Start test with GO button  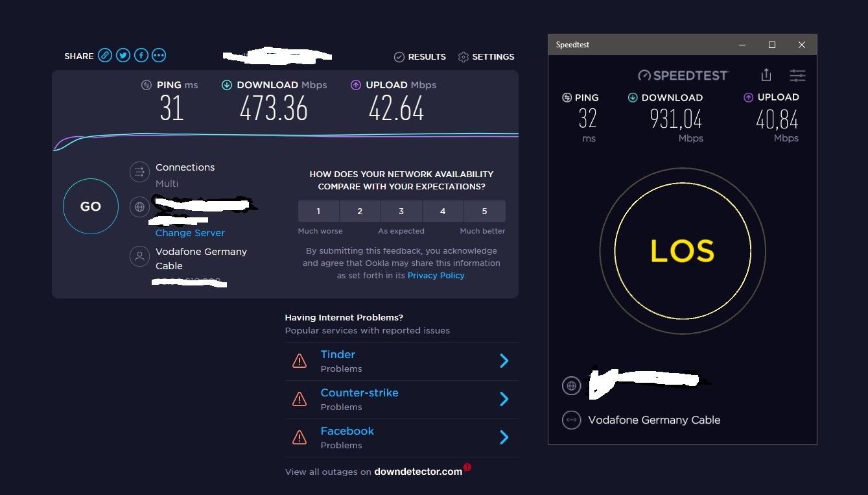(91, 206)
